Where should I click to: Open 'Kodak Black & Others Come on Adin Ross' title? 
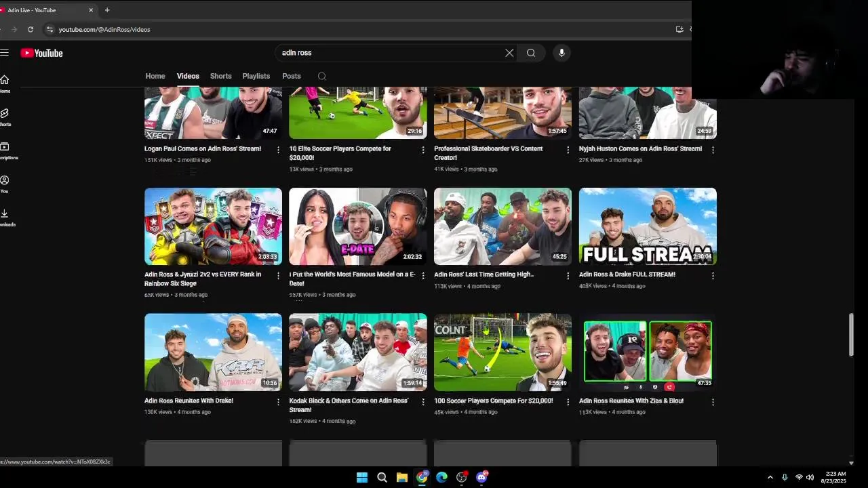(x=349, y=405)
